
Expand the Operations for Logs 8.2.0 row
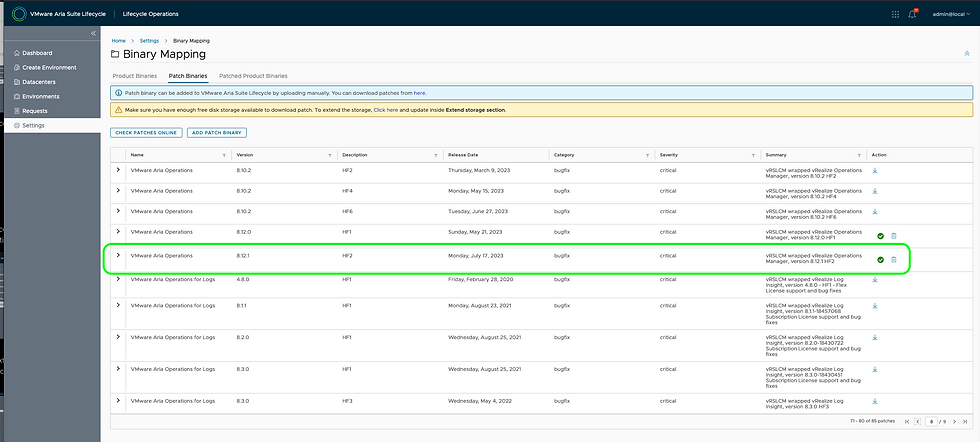pos(118,337)
